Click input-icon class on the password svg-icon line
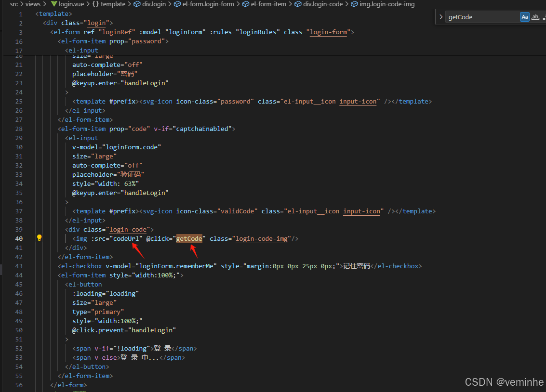The width and height of the screenshot is (546, 392). pyautogui.click(x=358, y=102)
